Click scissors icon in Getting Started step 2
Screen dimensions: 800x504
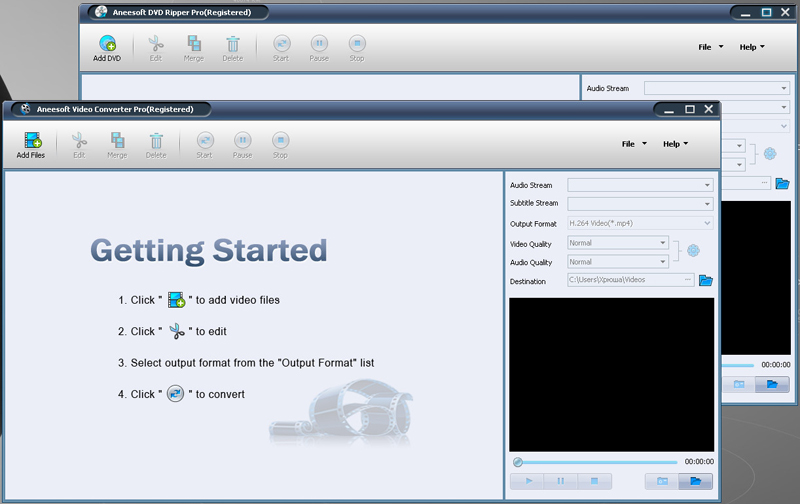(177, 331)
